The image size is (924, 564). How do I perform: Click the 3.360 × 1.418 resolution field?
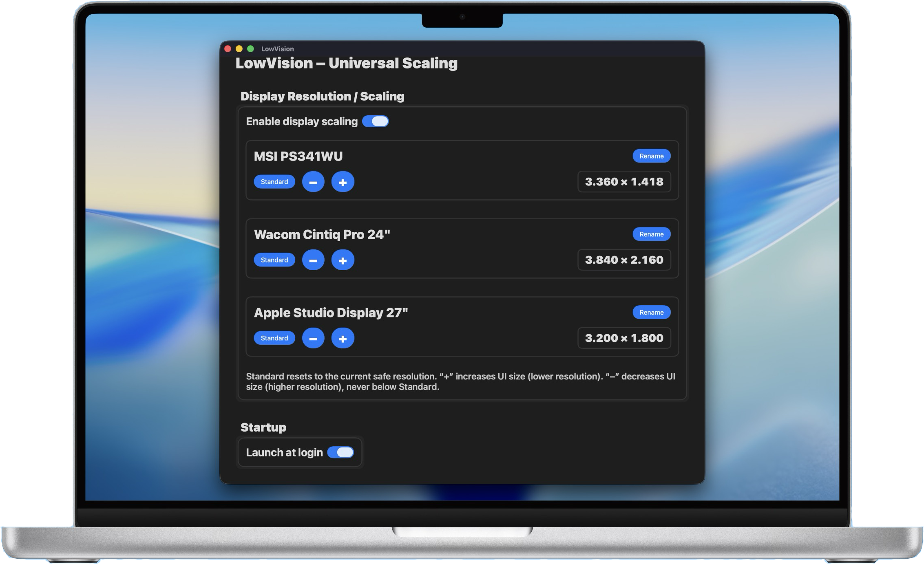[624, 182]
